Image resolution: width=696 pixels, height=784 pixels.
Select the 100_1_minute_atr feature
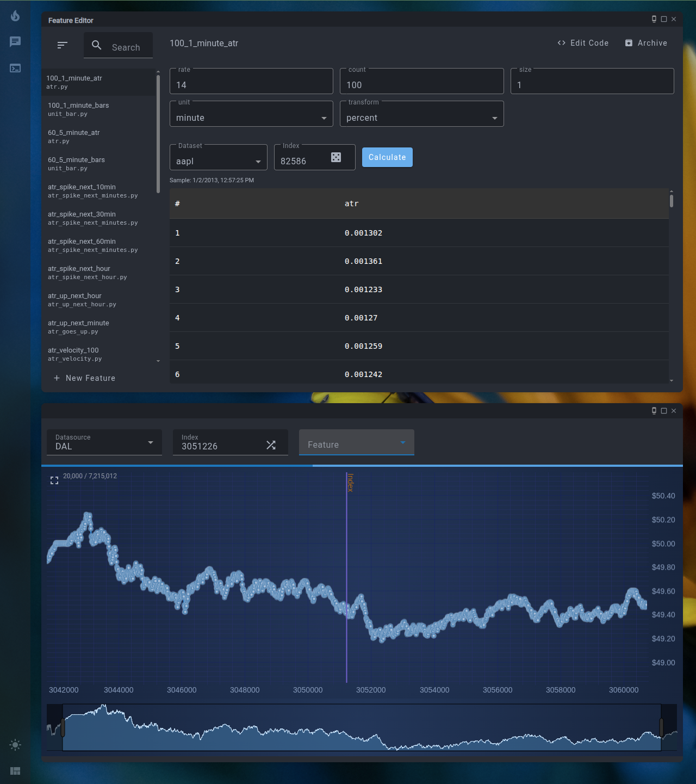pyautogui.click(x=98, y=82)
